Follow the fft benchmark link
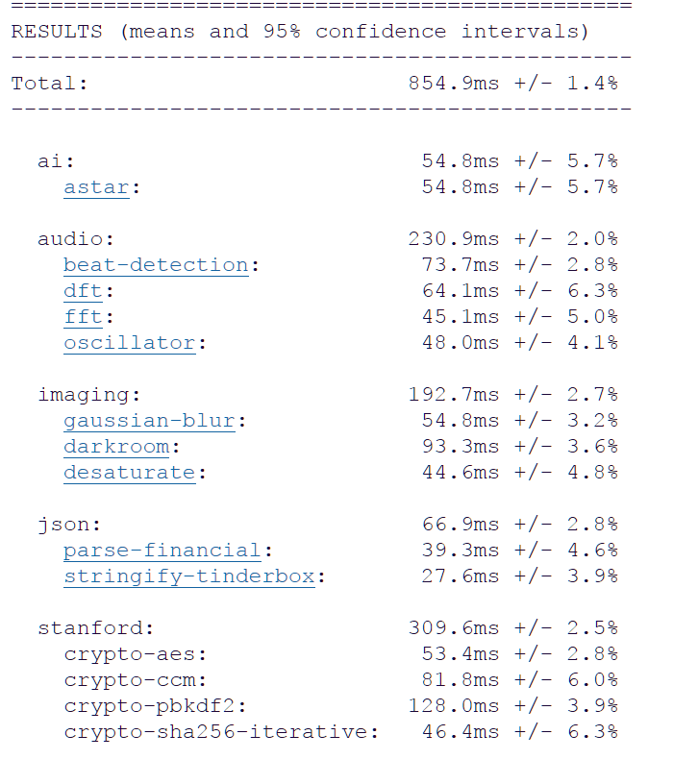 (x=83, y=317)
